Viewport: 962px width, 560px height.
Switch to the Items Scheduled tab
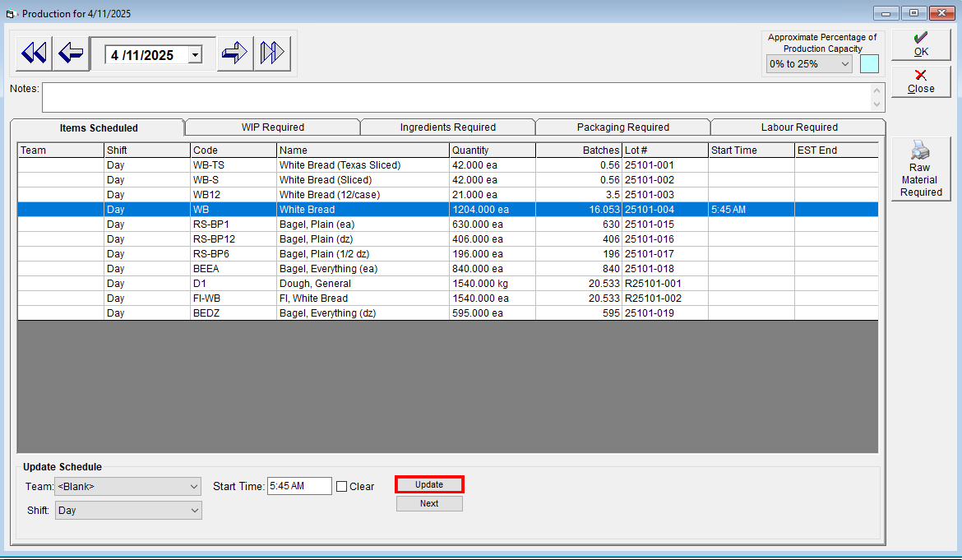pos(98,127)
